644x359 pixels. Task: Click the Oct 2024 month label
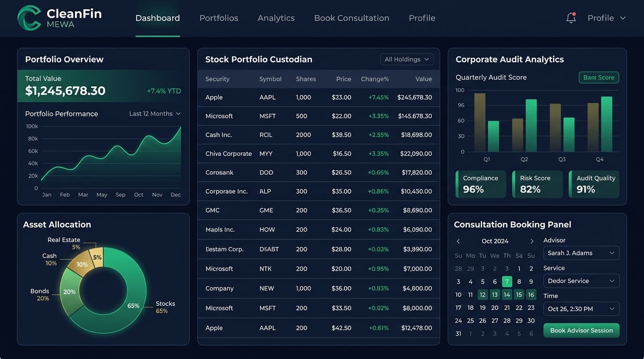[495, 241]
